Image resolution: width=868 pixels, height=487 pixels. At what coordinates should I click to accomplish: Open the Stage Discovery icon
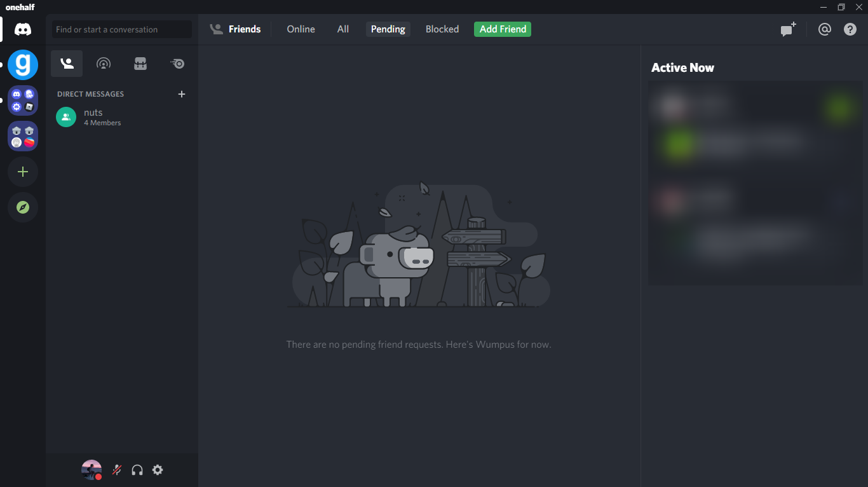click(104, 64)
